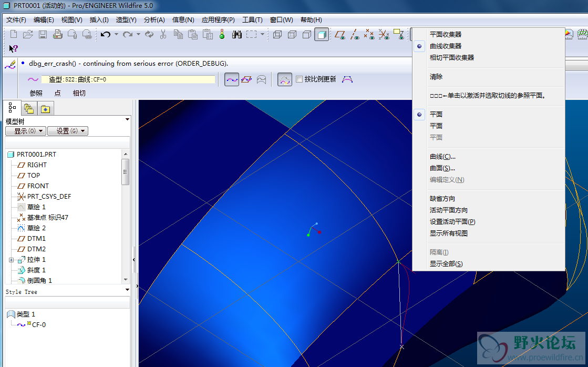
Task: Select the free curve type icon
Action: pos(232,79)
